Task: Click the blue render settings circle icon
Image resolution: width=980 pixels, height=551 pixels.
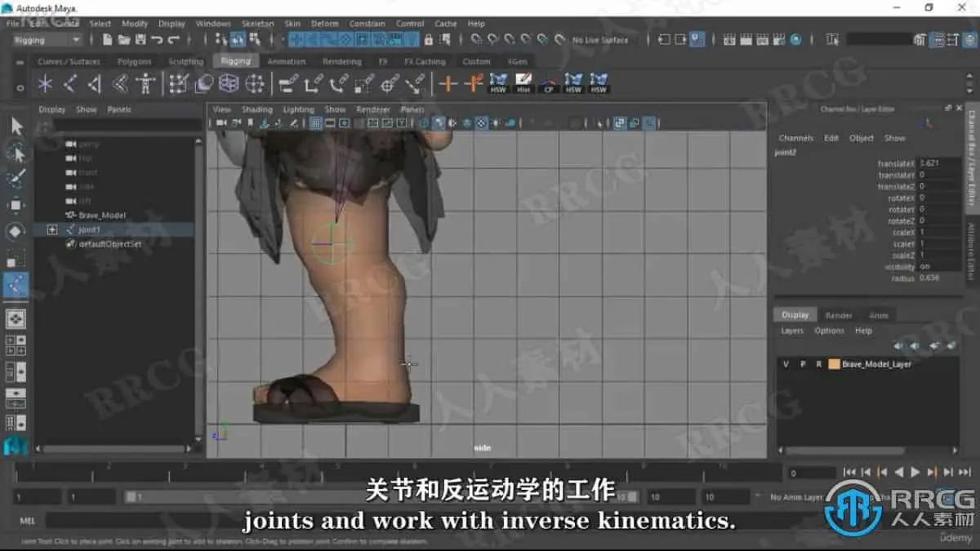Action: (796, 39)
